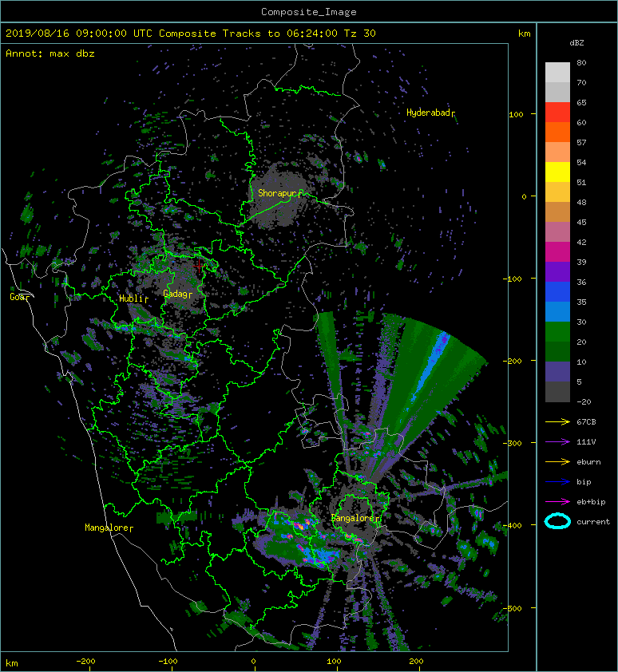Pick the orange 57-60 dBZ swatch

557,132
